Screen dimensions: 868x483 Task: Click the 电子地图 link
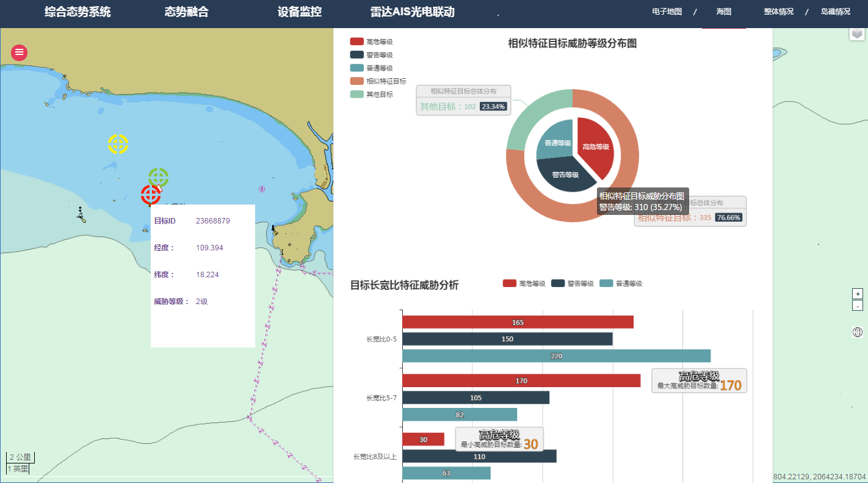(x=667, y=12)
